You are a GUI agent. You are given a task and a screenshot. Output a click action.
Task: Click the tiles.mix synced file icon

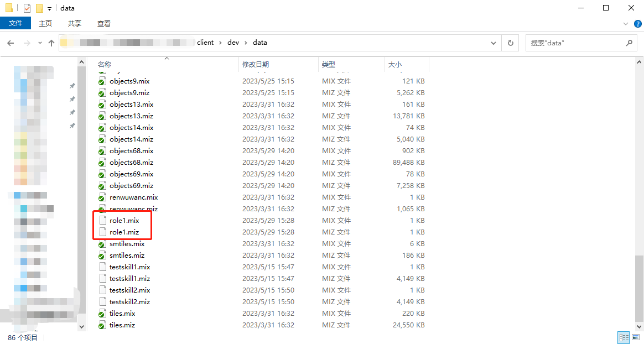(102, 314)
